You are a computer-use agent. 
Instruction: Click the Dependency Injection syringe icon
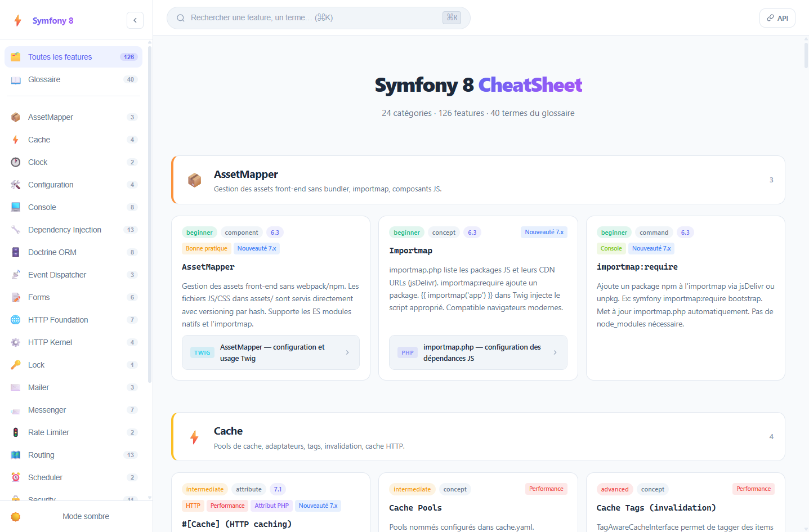pyautogui.click(x=16, y=230)
